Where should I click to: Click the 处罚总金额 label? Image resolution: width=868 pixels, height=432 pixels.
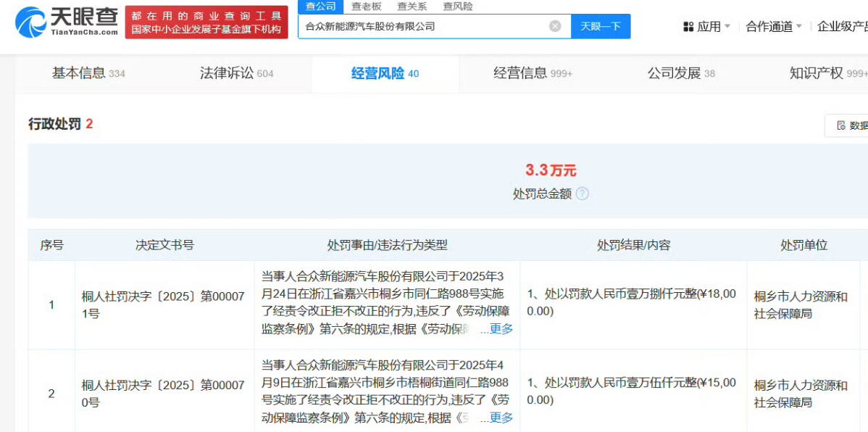coord(542,194)
